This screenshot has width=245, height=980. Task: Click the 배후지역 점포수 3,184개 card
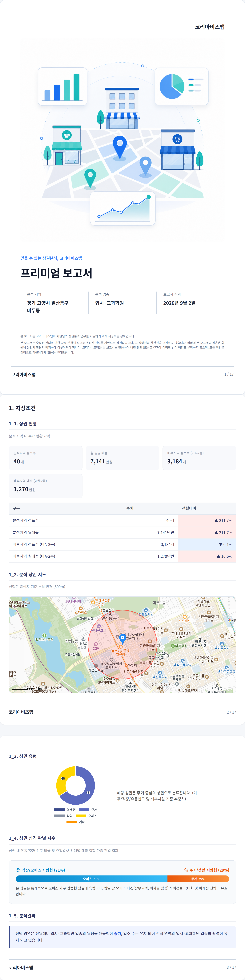199,458
